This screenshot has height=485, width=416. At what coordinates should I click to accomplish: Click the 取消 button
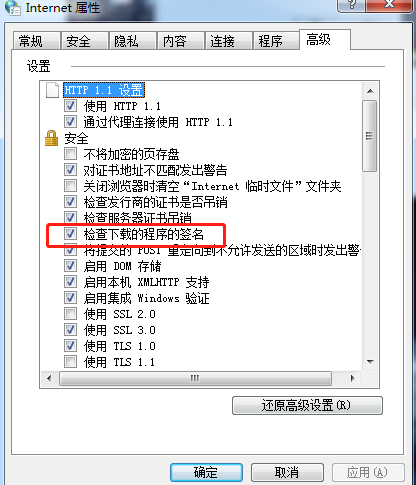click(287, 472)
